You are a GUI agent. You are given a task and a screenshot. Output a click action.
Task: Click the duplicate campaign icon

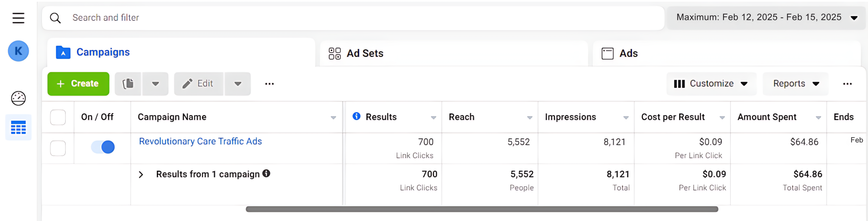[128, 84]
